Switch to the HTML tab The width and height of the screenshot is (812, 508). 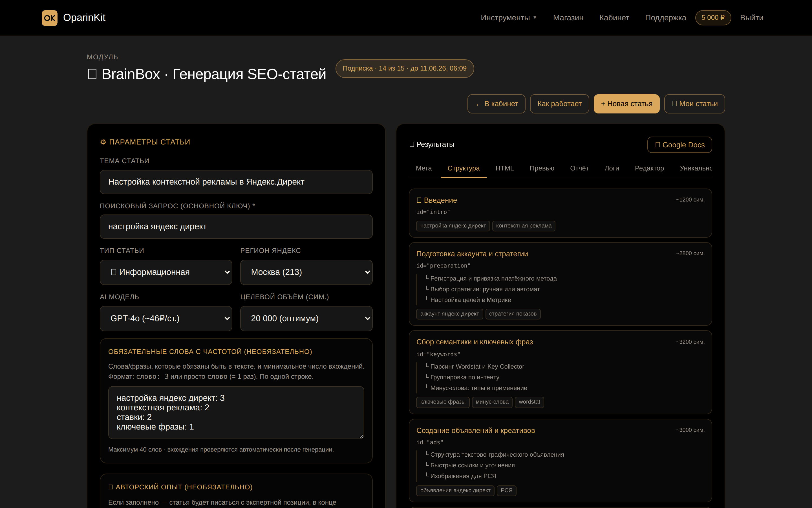(504, 168)
